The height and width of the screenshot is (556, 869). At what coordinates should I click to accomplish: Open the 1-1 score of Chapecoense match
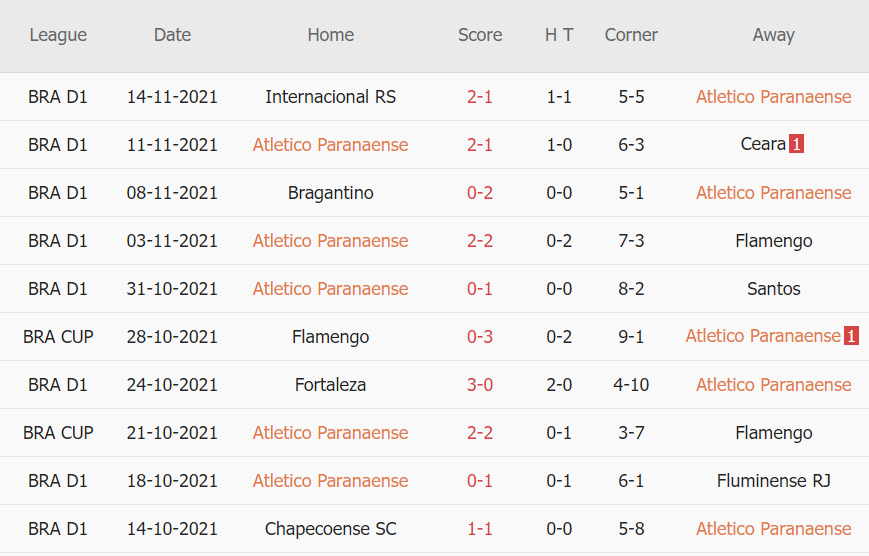pos(480,529)
